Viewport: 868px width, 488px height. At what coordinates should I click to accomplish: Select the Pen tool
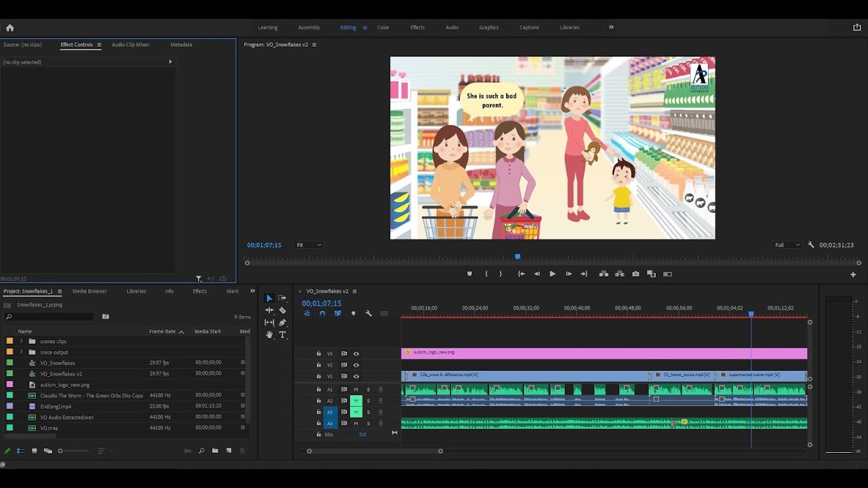click(282, 323)
